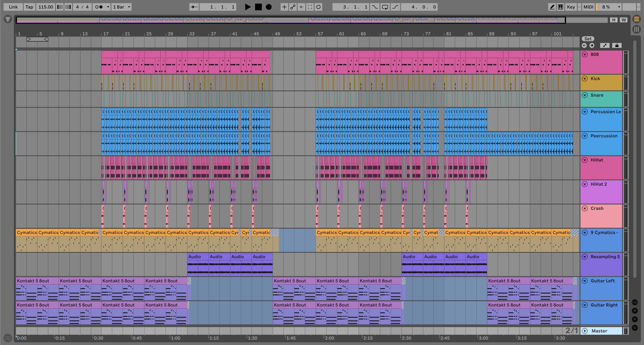Go to next locator arrow
Viewport: 644px width, 345px height.
592,45
